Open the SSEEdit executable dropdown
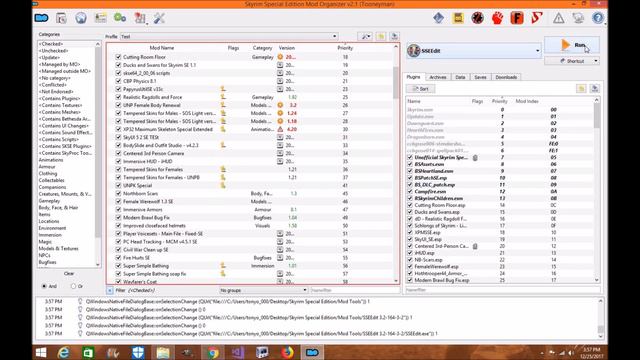Viewport: 640px width, 360px height. pos(474,51)
